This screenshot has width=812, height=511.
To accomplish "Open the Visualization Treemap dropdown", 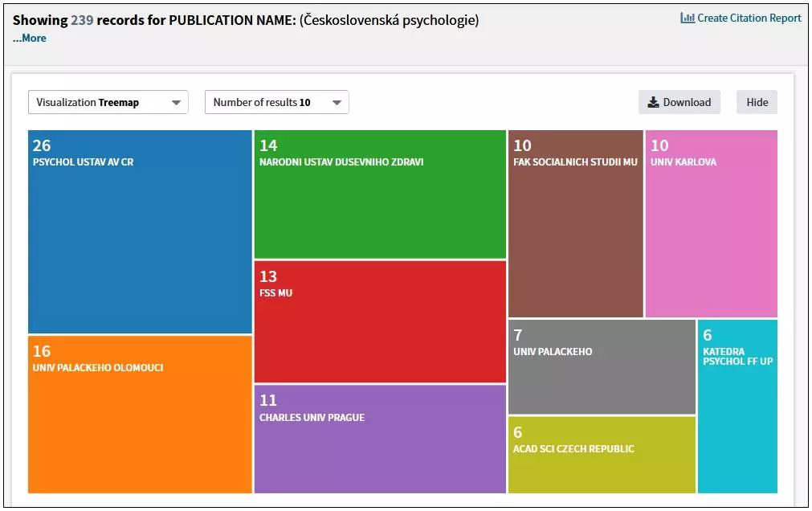I will pos(108,102).
